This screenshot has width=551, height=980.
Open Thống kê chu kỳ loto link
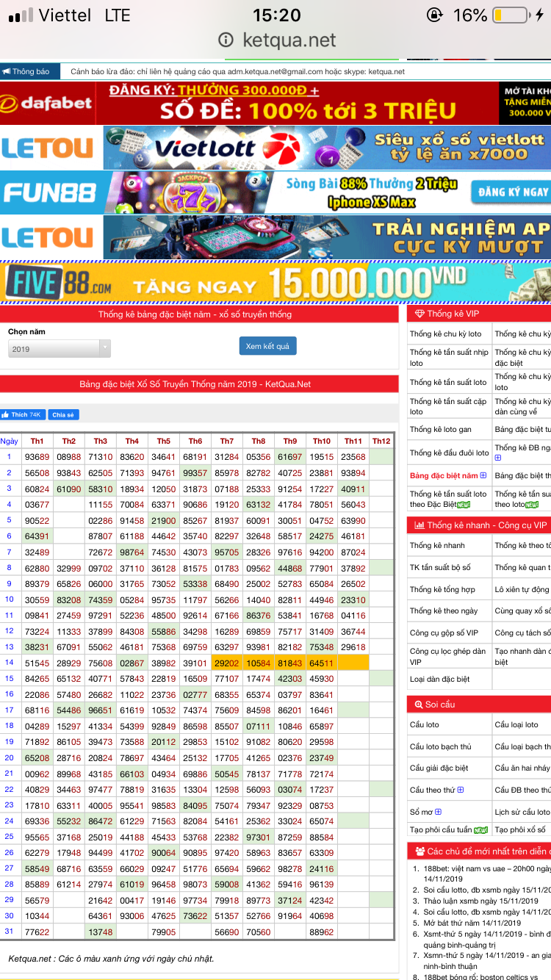tap(446, 334)
